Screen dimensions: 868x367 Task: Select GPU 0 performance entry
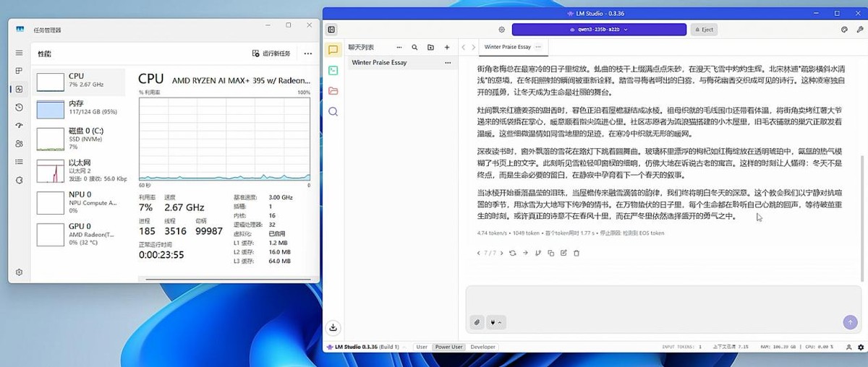79,234
